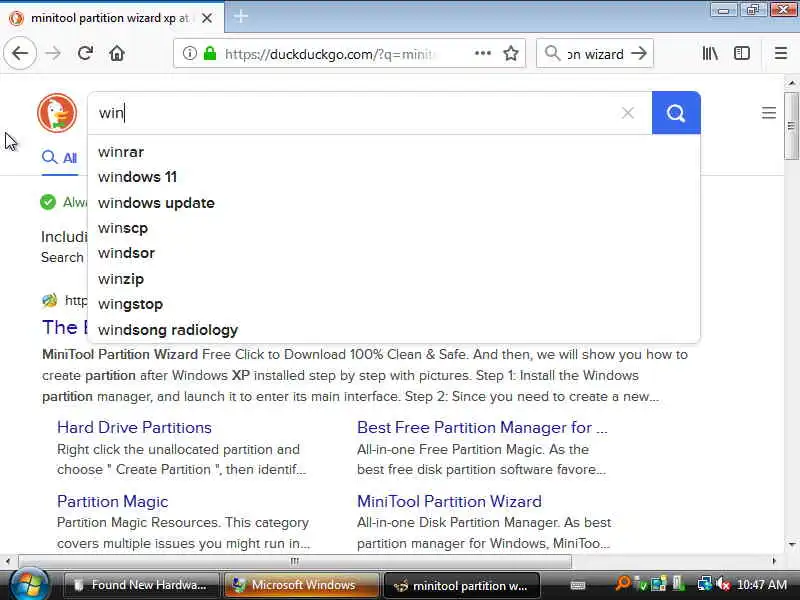Click the forward navigation arrow

(53, 53)
